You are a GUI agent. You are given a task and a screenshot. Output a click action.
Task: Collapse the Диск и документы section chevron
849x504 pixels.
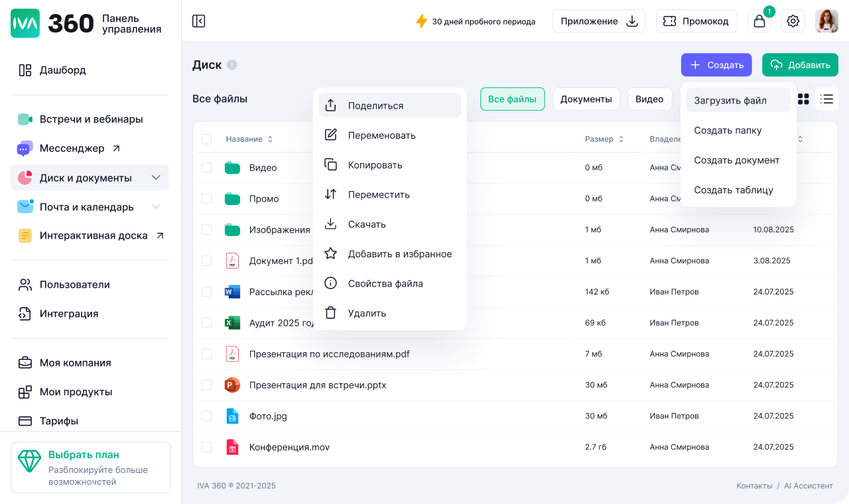click(x=156, y=177)
